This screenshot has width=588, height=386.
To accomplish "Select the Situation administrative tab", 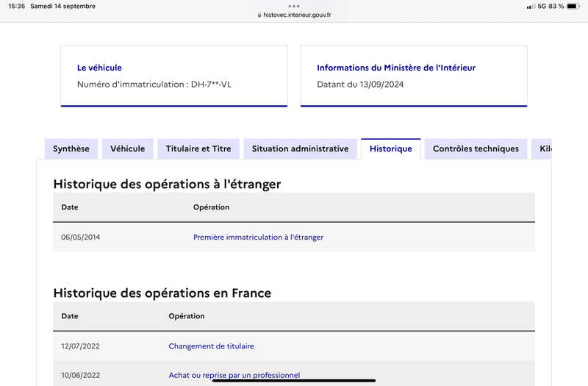I will pyautogui.click(x=301, y=149).
